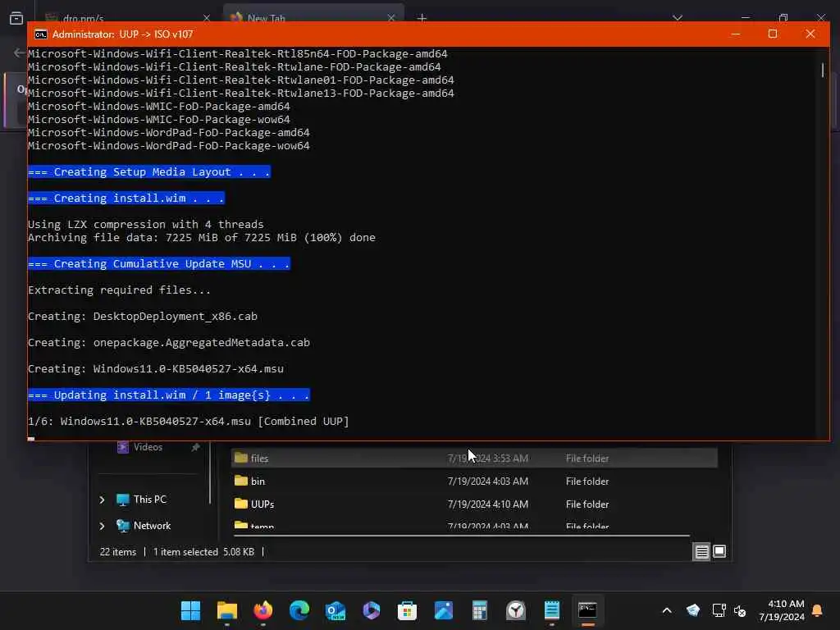Open the Calculator taskbar icon
Viewport: 840px width, 630px height.
point(479,610)
